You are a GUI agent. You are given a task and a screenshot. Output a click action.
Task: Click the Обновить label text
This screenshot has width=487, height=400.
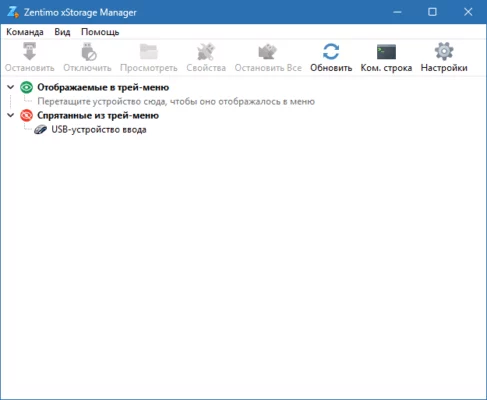coord(331,68)
